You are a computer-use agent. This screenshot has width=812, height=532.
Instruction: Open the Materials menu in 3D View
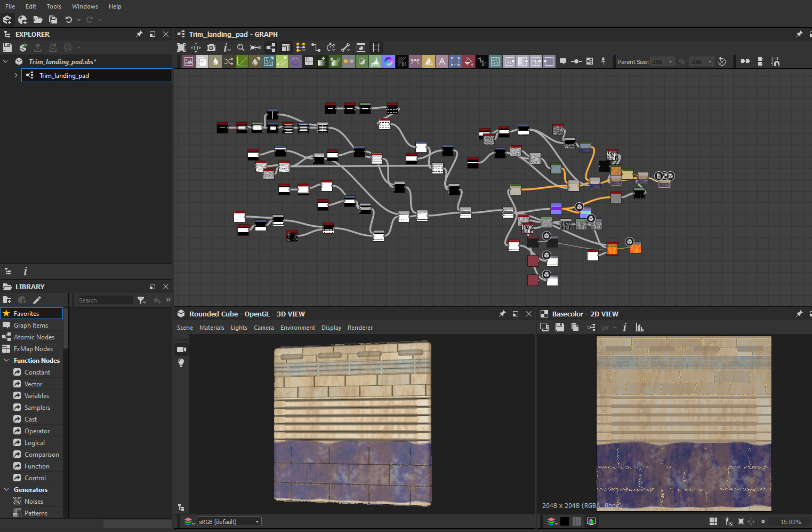point(212,328)
